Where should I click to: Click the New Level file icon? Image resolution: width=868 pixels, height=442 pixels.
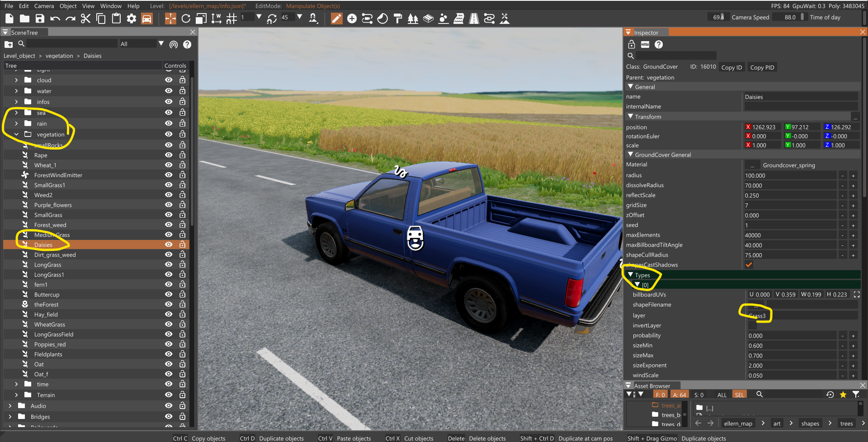click(x=9, y=19)
